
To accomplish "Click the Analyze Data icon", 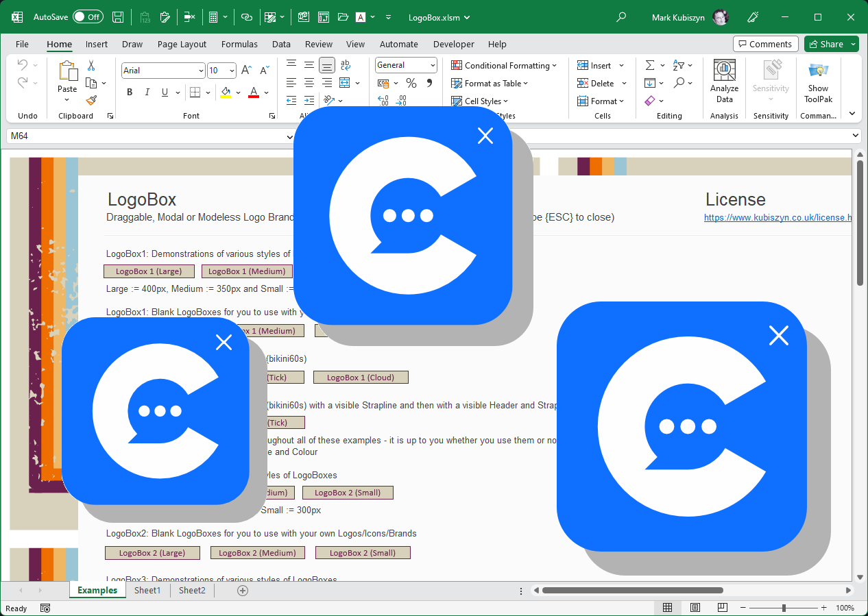I will click(724, 82).
